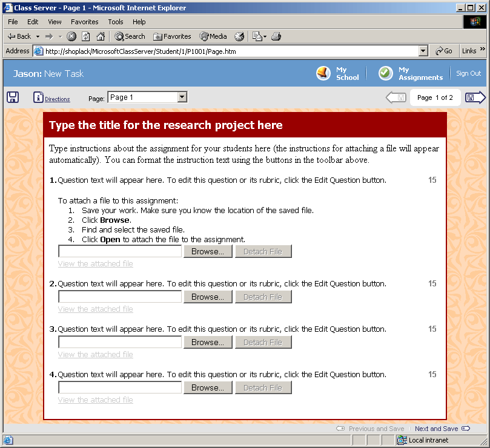
Task: Click the Save floppy disk icon
Action: (x=13, y=97)
